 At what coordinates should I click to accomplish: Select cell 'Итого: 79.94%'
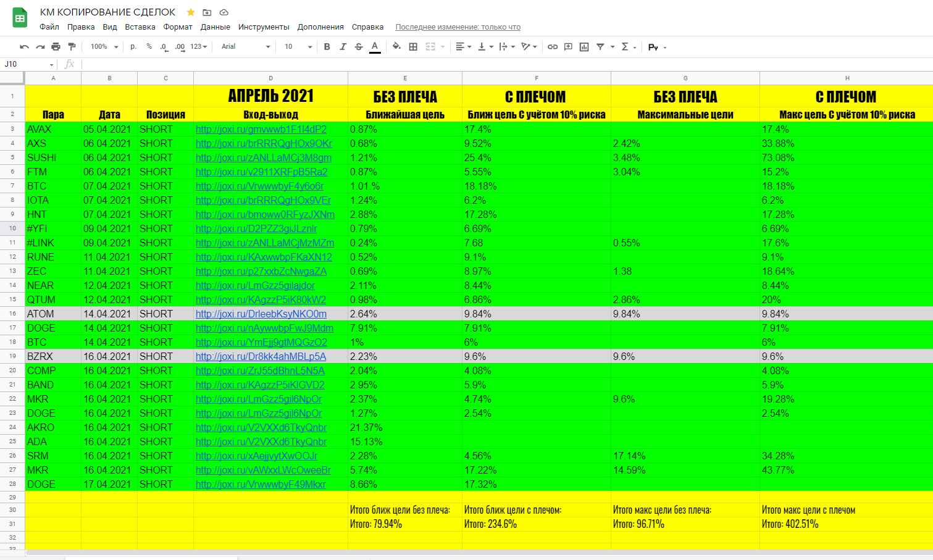[x=405, y=524]
